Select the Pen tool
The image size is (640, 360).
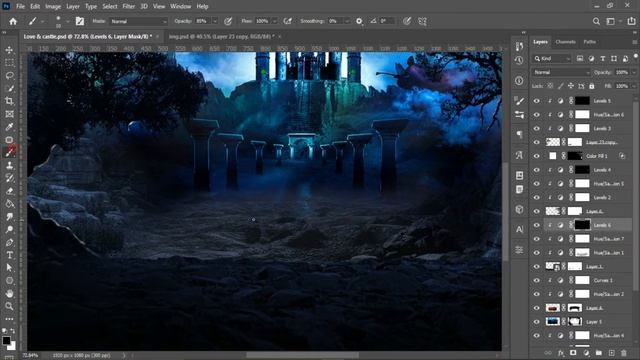(9, 242)
